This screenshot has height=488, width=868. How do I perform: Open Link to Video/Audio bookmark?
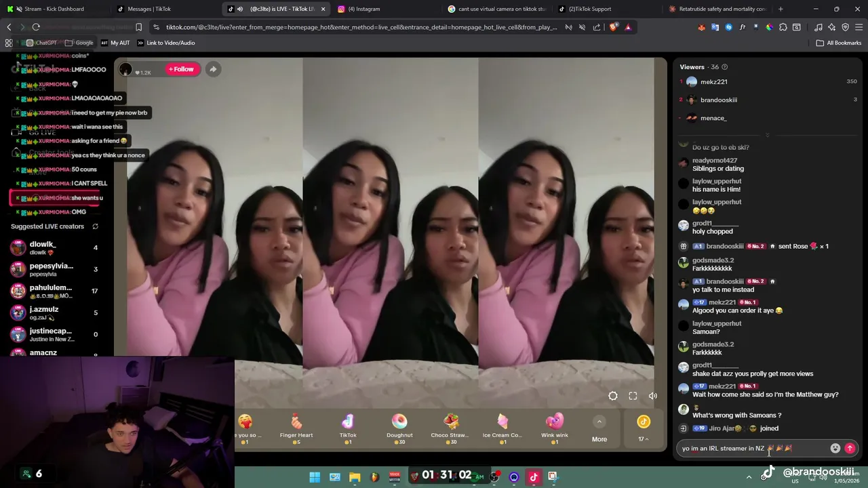165,43
